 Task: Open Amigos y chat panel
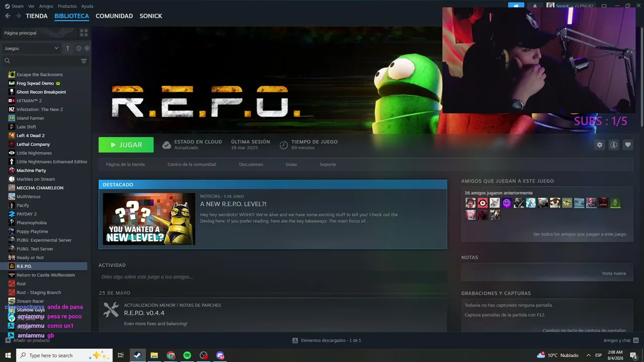click(620, 340)
